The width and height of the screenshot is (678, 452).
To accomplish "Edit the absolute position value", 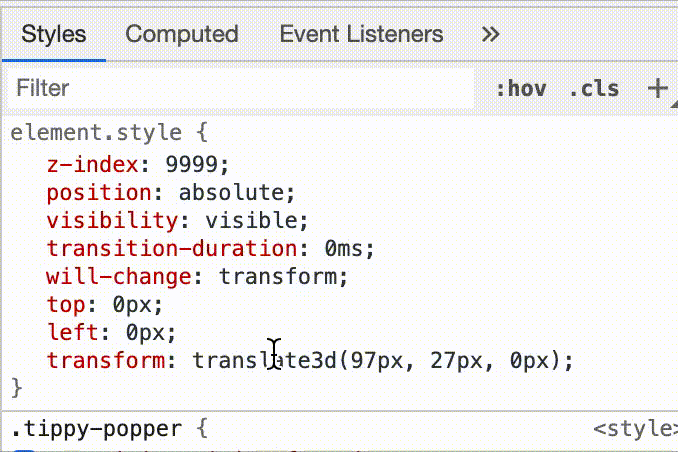I will click(232, 192).
